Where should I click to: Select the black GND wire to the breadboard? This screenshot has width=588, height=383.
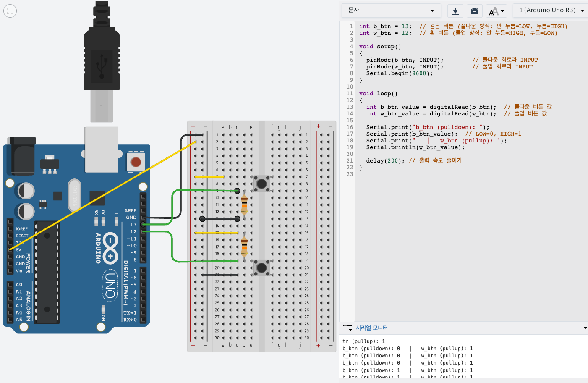coord(181,176)
